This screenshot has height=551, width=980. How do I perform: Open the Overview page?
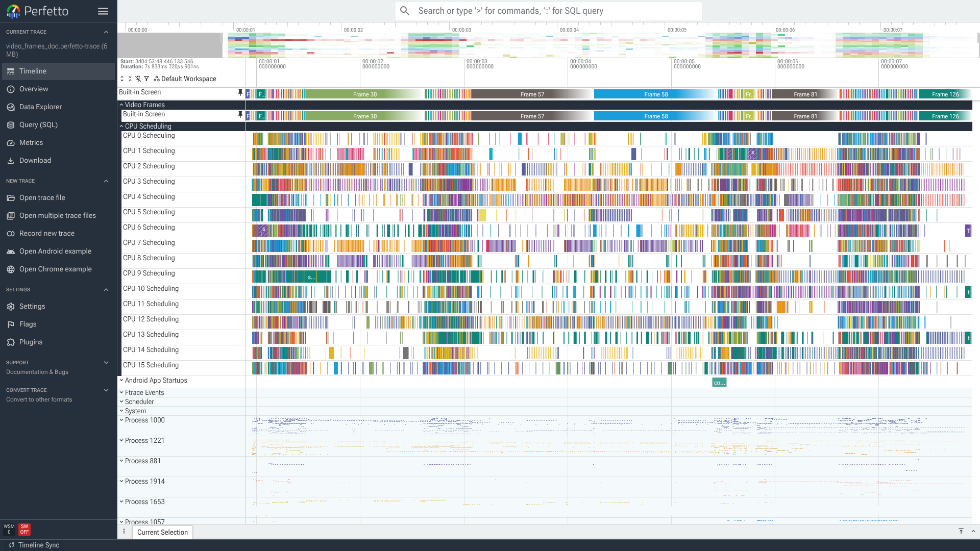(58, 89)
